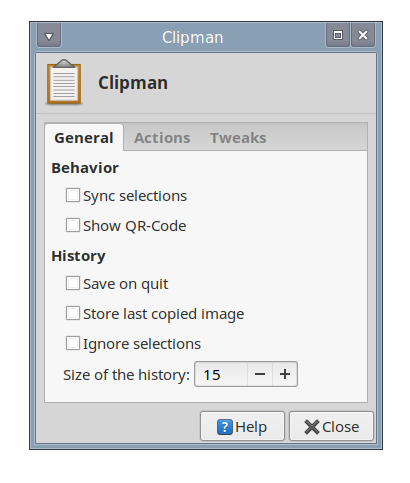The width and height of the screenshot is (410, 483).
Task: Close the window using titlebar X
Action: 363,35
